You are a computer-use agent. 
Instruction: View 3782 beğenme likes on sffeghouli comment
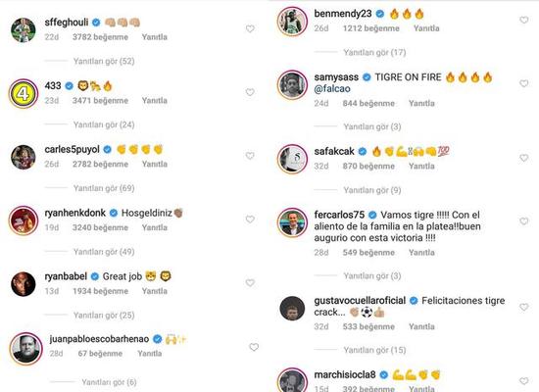click(100, 37)
